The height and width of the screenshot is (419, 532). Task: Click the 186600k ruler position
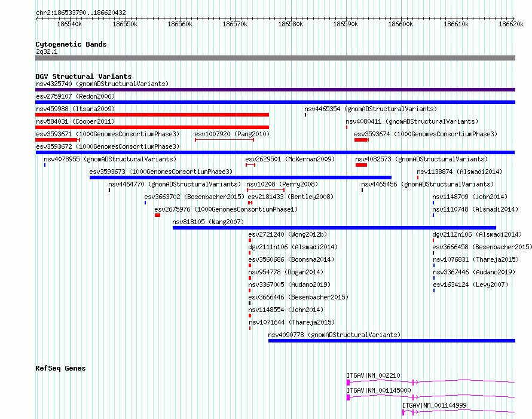(x=400, y=24)
